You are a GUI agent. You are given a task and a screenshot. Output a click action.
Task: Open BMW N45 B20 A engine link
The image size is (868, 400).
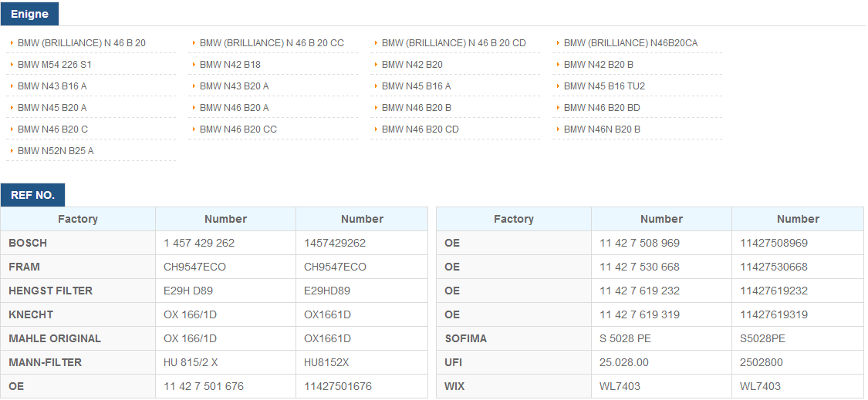pyautogui.click(x=52, y=107)
